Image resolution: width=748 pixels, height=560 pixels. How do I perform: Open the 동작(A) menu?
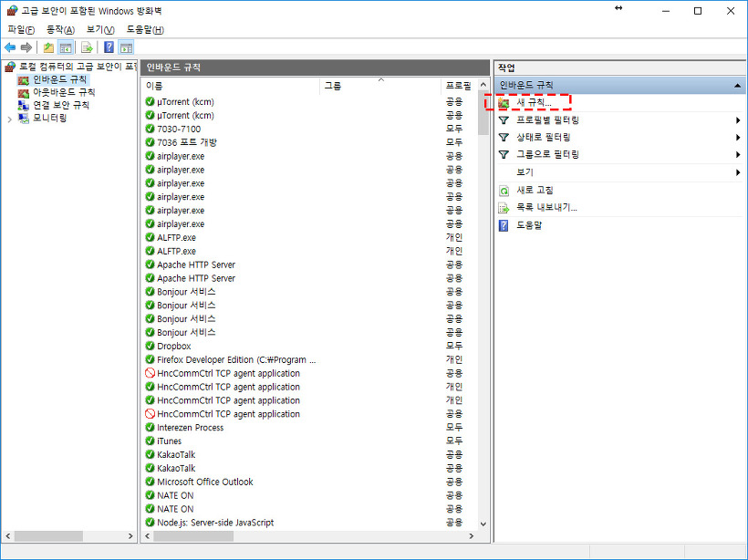point(60,29)
